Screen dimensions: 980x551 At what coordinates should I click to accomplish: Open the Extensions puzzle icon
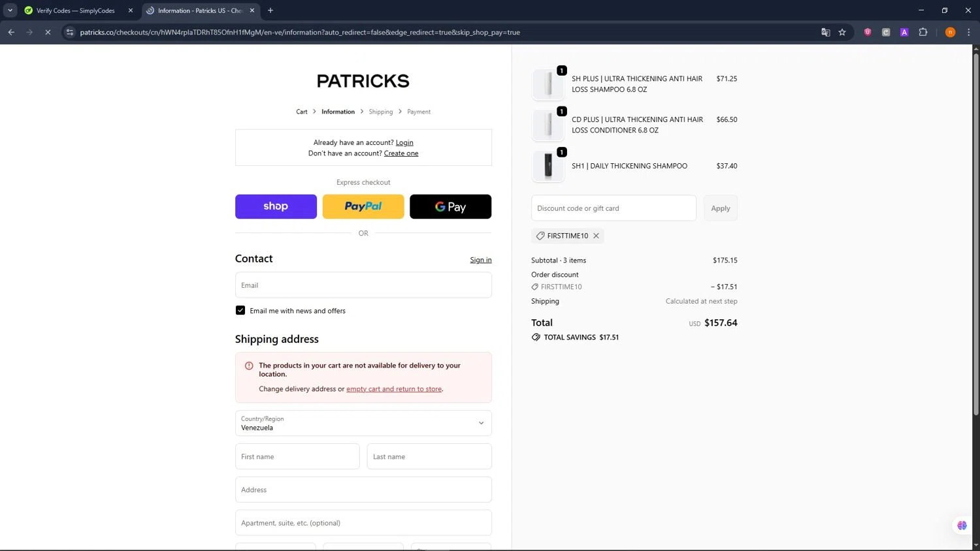923,32
